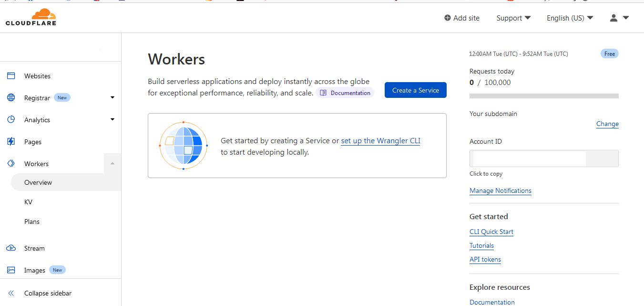Click the Websites sidebar icon
The width and height of the screenshot is (644, 306).
pyautogui.click(x=11, y=76)
